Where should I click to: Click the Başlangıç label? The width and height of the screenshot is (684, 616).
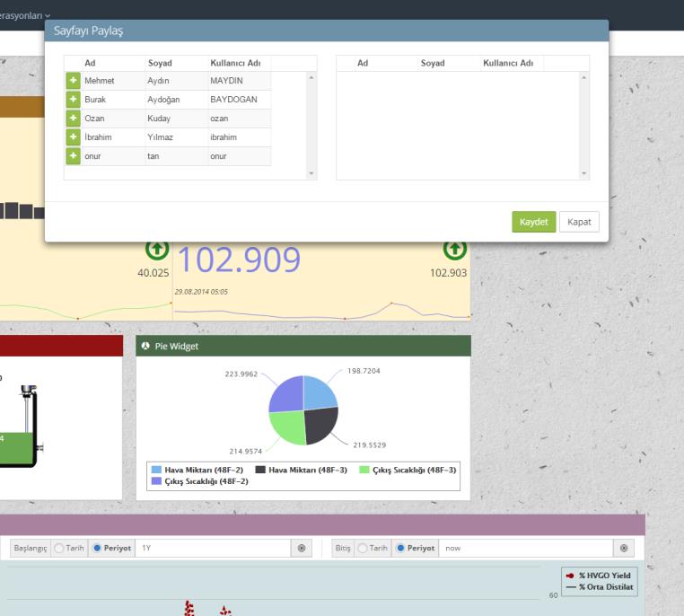point(31,548)
